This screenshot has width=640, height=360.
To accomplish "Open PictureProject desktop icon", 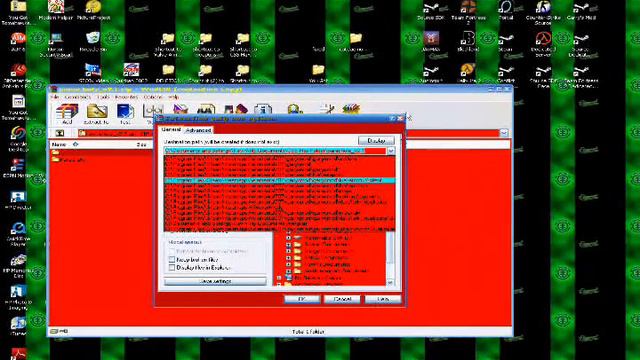I will pos(93,10).
